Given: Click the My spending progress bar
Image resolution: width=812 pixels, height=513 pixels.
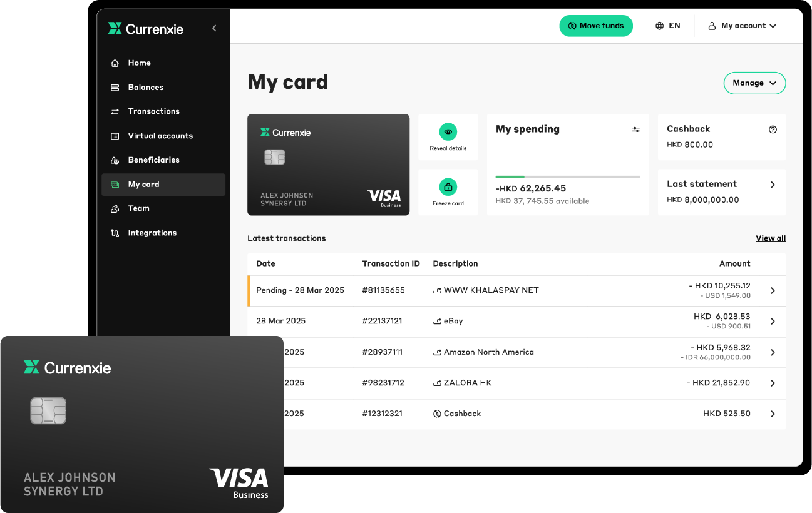Looking at the screenshot, I should point(567,177).
